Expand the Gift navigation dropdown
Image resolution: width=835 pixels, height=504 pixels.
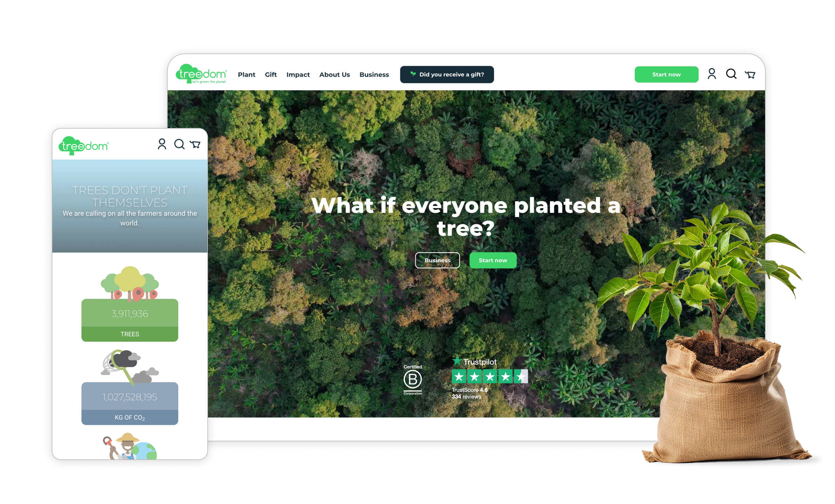tap(268, 73)
